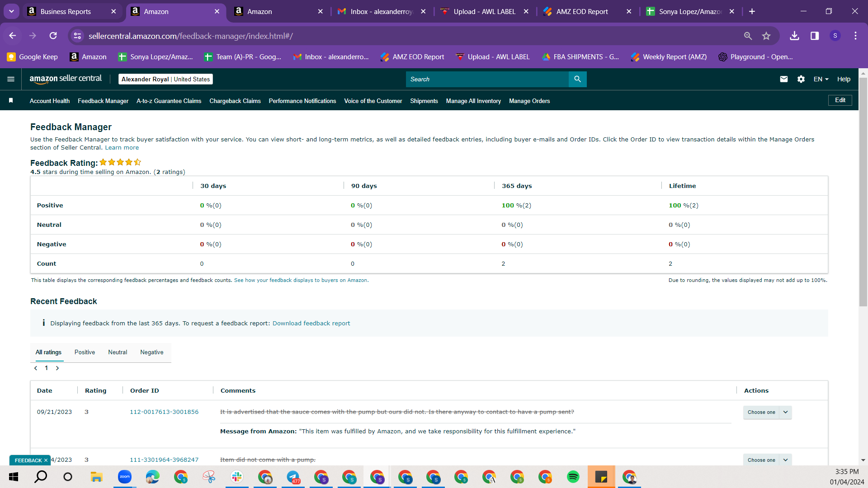
Task: Open File Explorer from the taskbar
Action: [x=96, y=477]
